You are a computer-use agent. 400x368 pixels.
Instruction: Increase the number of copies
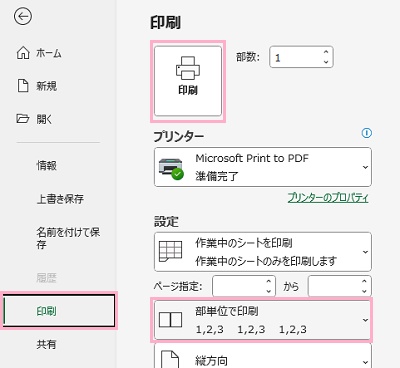coord(326,52)
